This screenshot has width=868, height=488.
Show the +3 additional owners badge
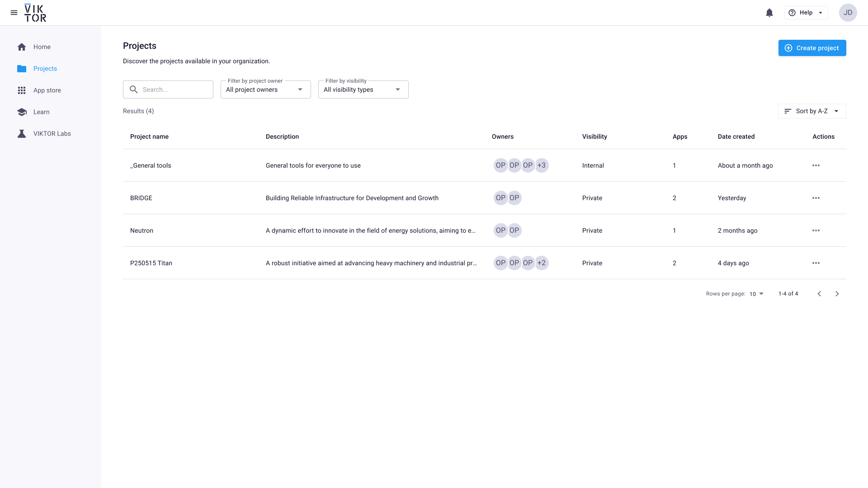(x=542, y=165)
